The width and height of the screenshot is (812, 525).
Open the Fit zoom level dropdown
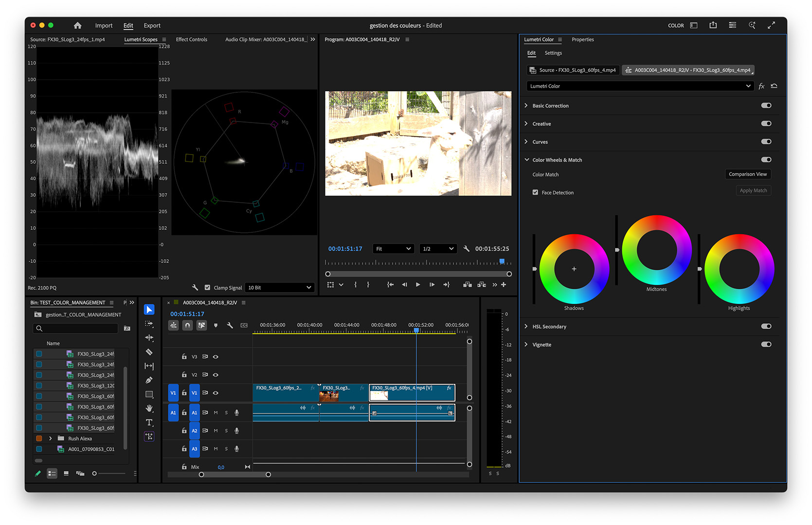pyautogui.click(x=393, y=248)
